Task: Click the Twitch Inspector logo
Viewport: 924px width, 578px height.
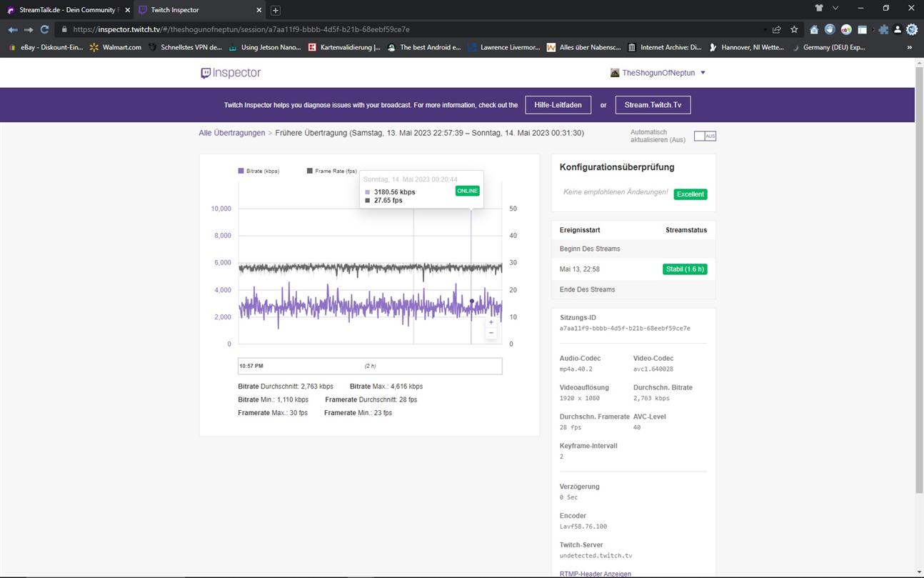Action: click(x=231, y=73)
